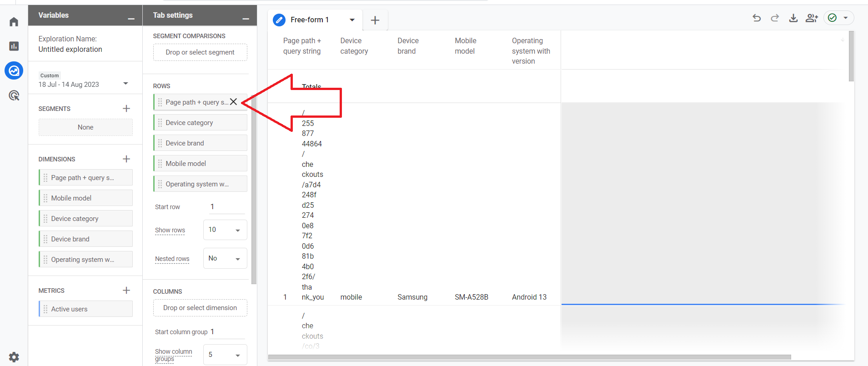This screenshot has width=868, height=366.
Task: Share exploration with add-user icon
Action: pyautogui.click(x=812, y=18)
